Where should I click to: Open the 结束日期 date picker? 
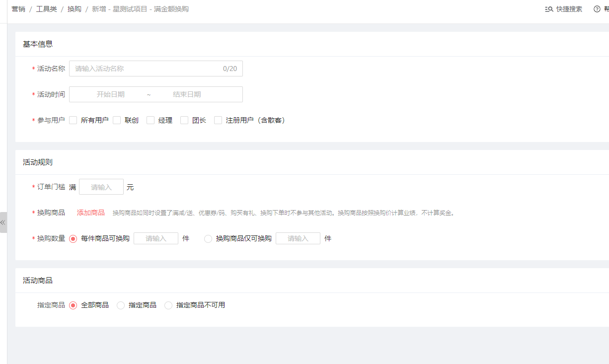click(x=187, y=94)
